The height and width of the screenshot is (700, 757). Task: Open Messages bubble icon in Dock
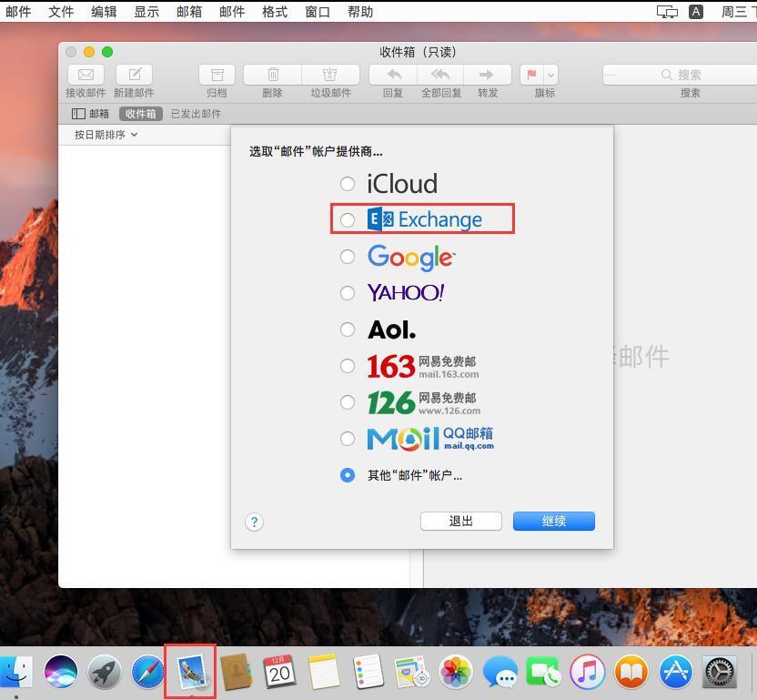(x=500, y=672)
